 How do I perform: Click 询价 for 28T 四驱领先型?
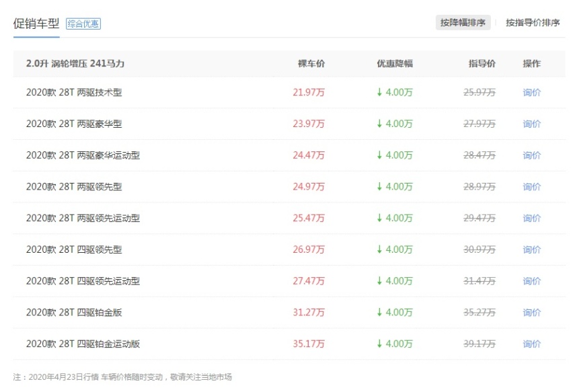point(531,249)
